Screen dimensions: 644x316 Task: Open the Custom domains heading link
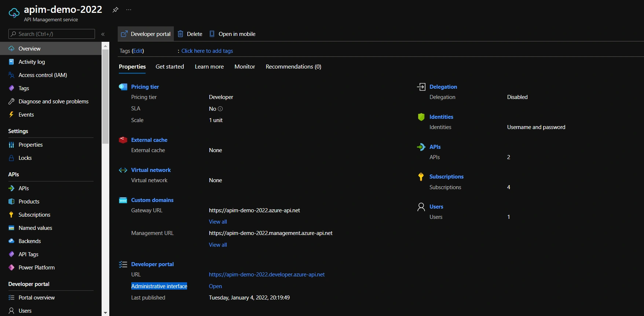[x=152, y=200]
